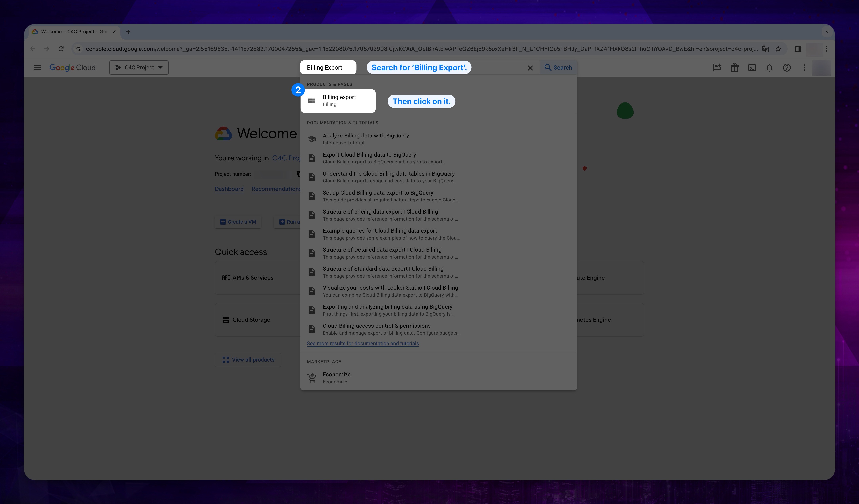The width and height of the screenshot is (859, 504).
Task: Open the main navigation hamburger menu
Action: (x=37, y=68)
